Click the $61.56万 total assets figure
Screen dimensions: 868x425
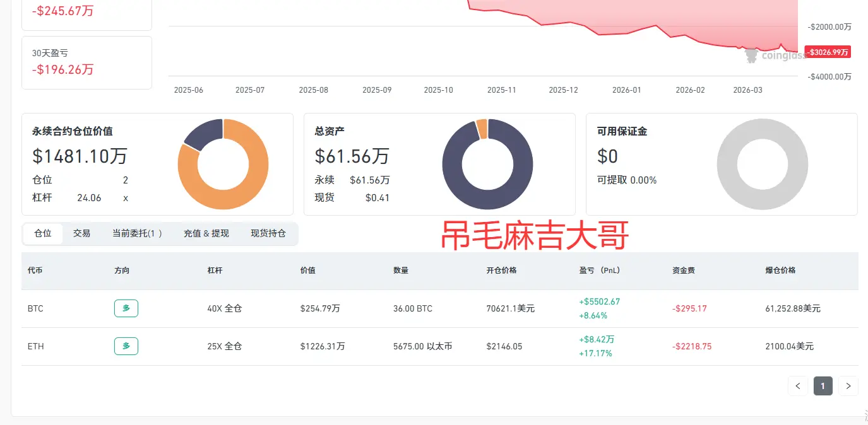click(352, 156)
